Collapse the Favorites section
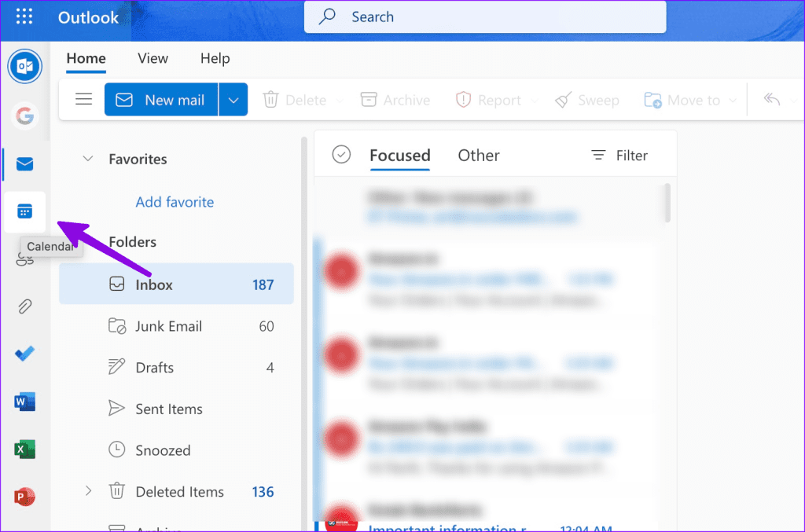 click(88, 159)
